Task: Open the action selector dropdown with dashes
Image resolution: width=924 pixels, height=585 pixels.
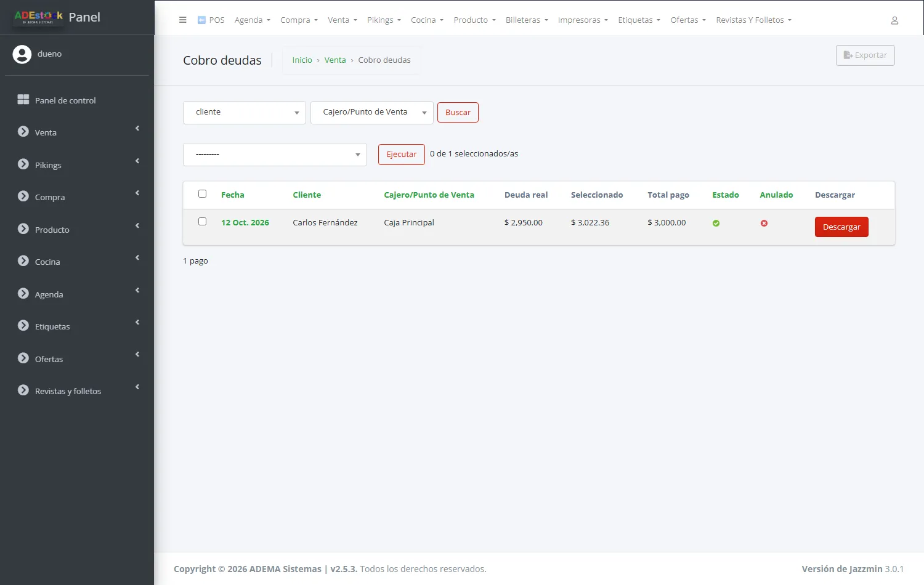Action: 275,155
